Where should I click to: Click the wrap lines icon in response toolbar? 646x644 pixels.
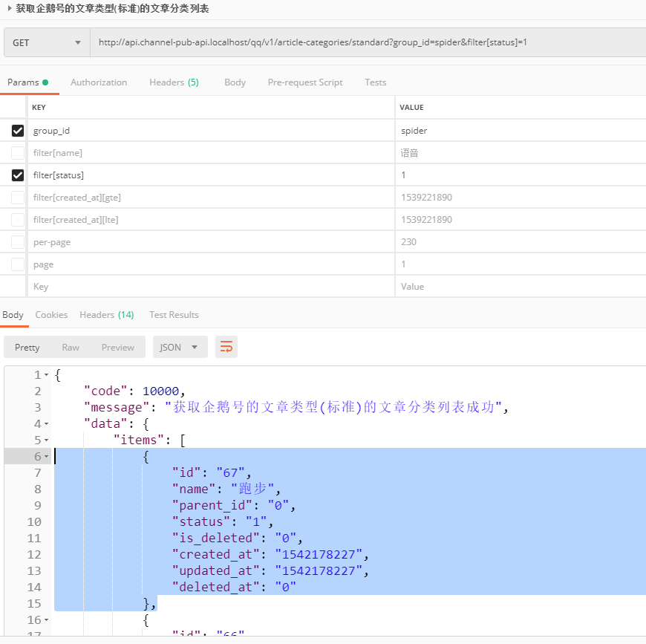[x=226, y=347]
